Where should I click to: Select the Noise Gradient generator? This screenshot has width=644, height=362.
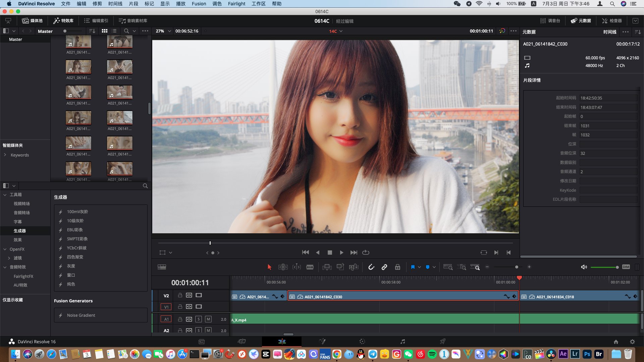click(x=81, y=315)
